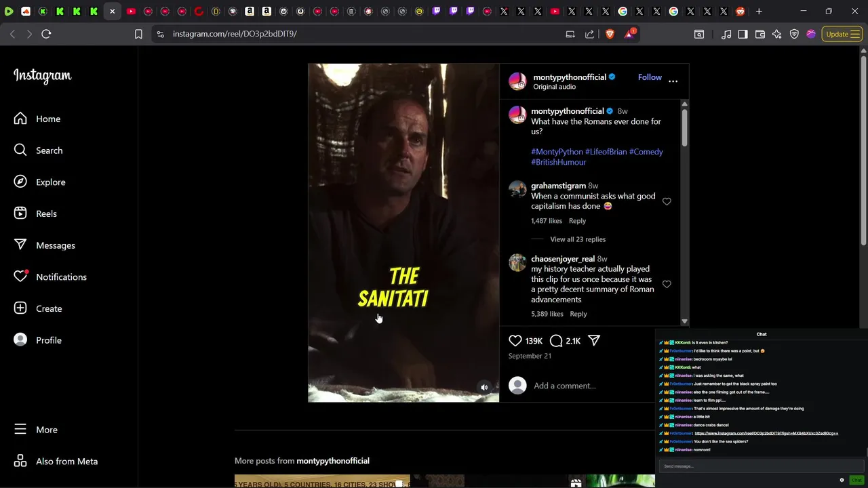This screenshot has width=868, height=488.
Task: Open a new browser tab
Action: 759,12
